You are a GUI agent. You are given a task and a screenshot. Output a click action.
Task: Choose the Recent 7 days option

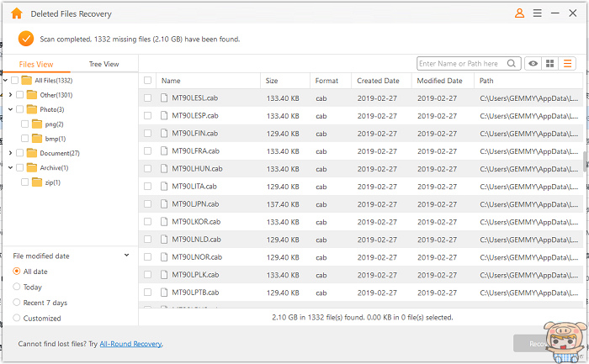[17, 303]
